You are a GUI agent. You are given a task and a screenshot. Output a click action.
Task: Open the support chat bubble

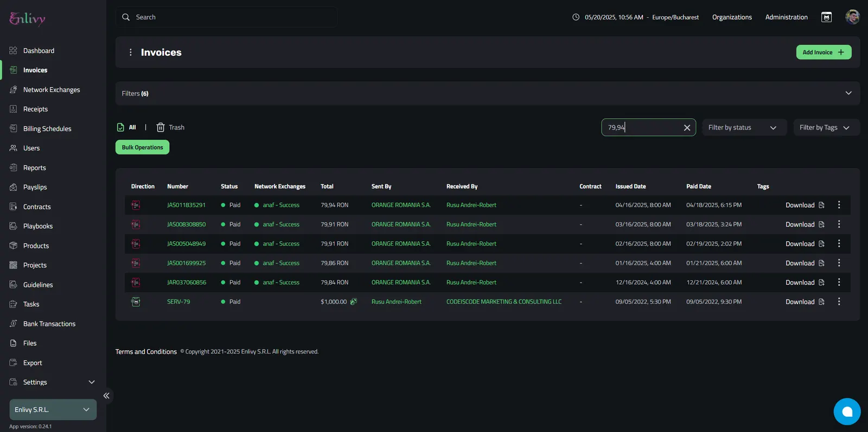[847, 411]
